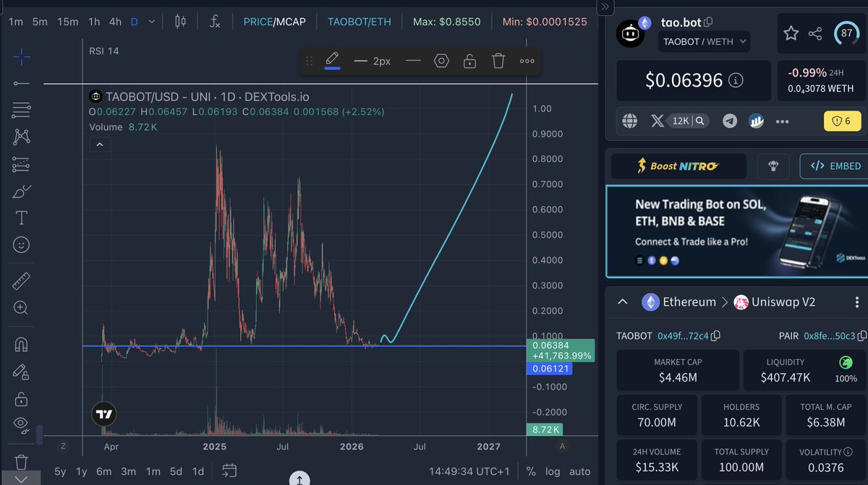This screenshot has width=868, height=485.
Task: Collapse the Ethereum Uniswap V2 section
Action: (x=623, y=302)
